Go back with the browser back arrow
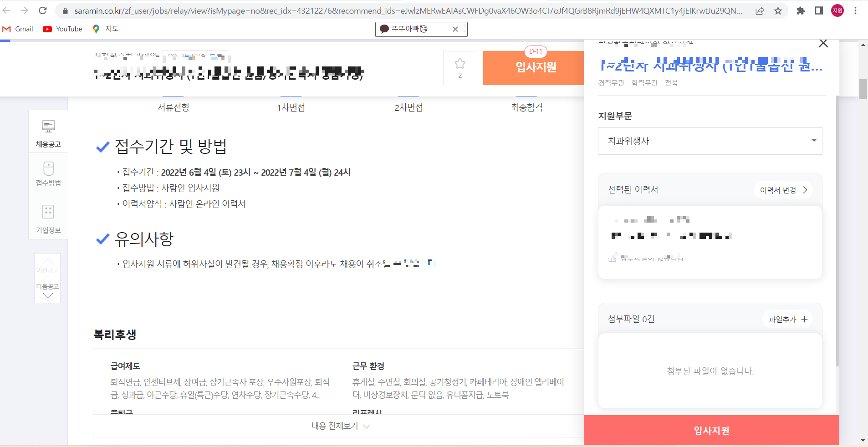868x447 pixels. click(x=6, y=10)
